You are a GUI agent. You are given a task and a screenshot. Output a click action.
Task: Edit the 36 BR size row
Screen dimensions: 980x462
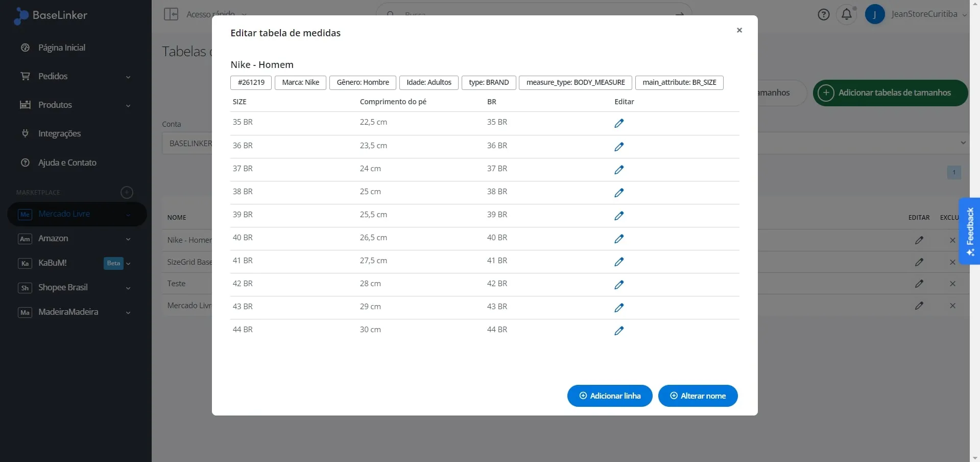pyautogui.click(x=619, y=147)
